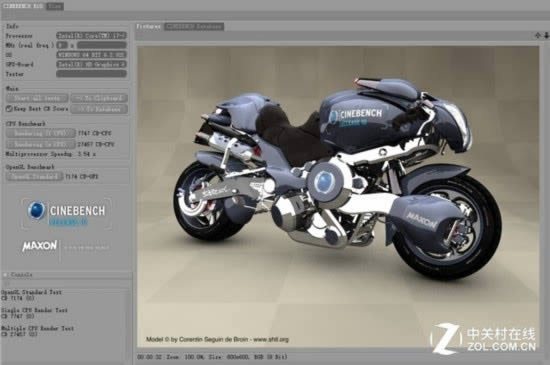Viewport: 550px width, 365px height.
Task: Click the CINEBENCH sphere logo in left panel
Action: point(36,211)
